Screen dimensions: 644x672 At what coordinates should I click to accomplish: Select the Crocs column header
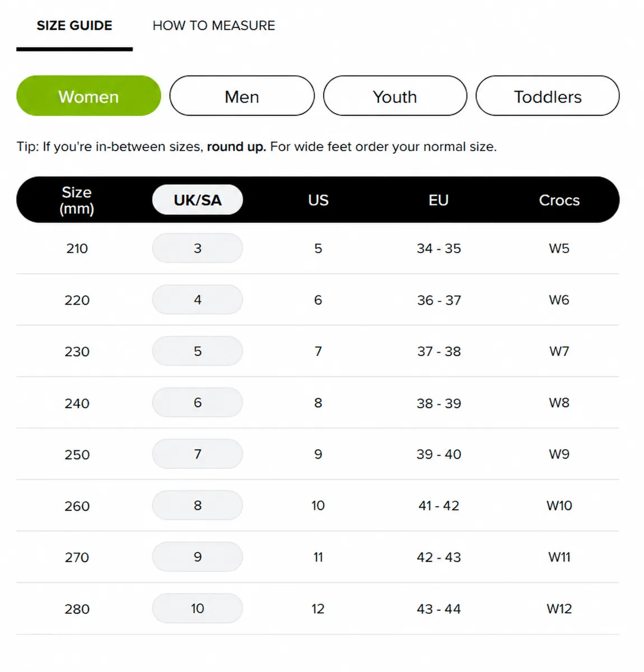(559, 200)
